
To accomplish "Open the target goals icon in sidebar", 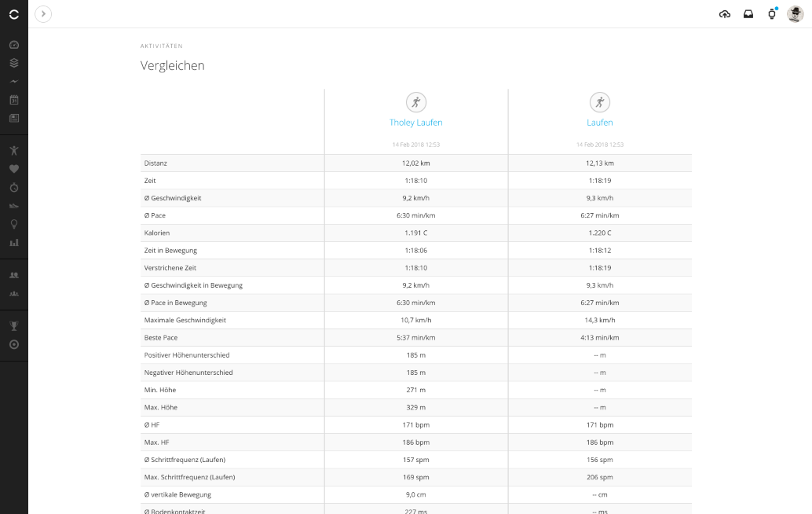I will coord(14,344).
